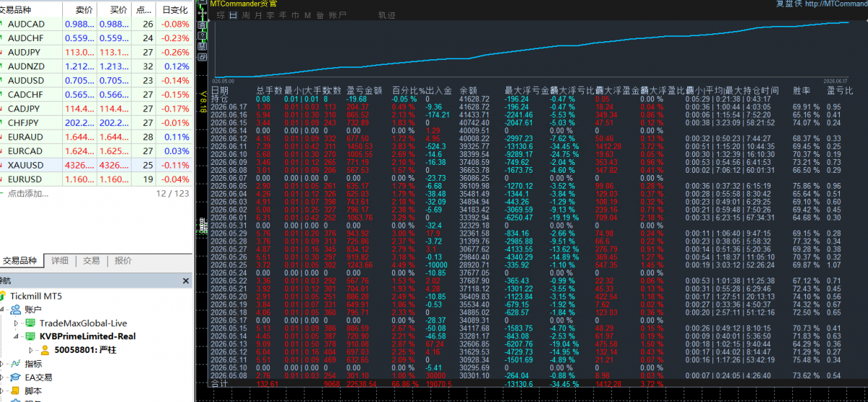868x402 pixels.
Task: Click the 胜率 win rate column header
Action: click(x=801, y=91)
